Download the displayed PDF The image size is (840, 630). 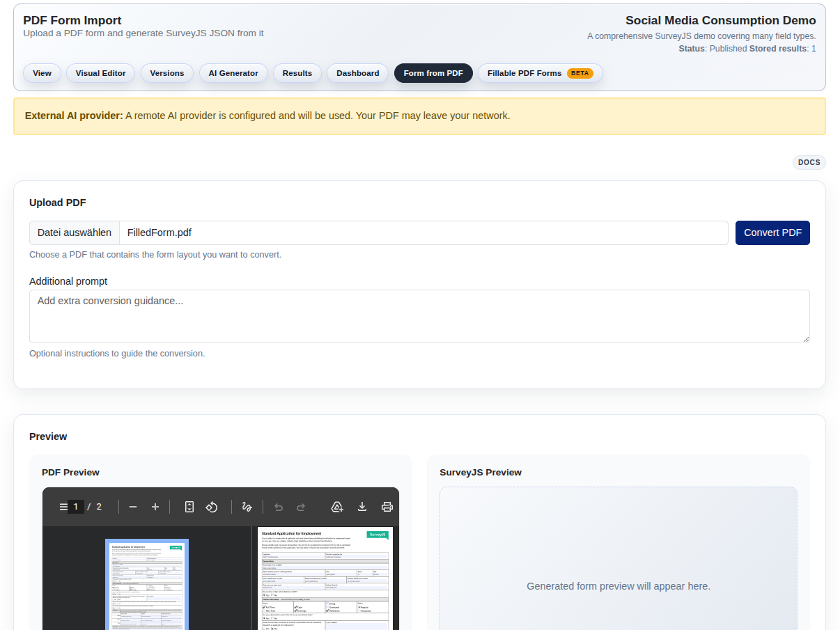point(362,507)
